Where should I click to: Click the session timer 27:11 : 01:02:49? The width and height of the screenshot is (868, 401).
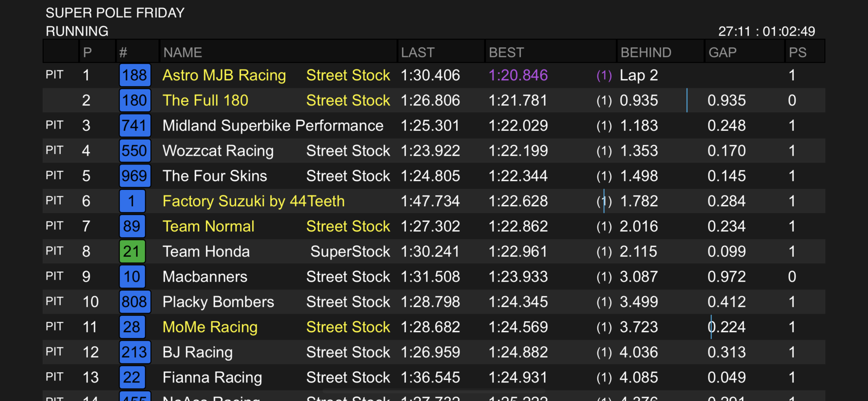767,31
